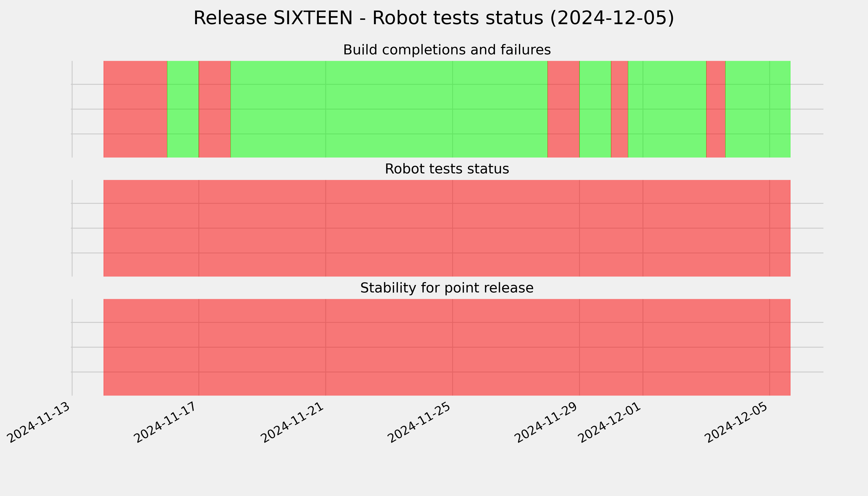Click the red build-failure block just after 2024-11-17
Viewport: 868px width, 496px height.
click(215, 109)
